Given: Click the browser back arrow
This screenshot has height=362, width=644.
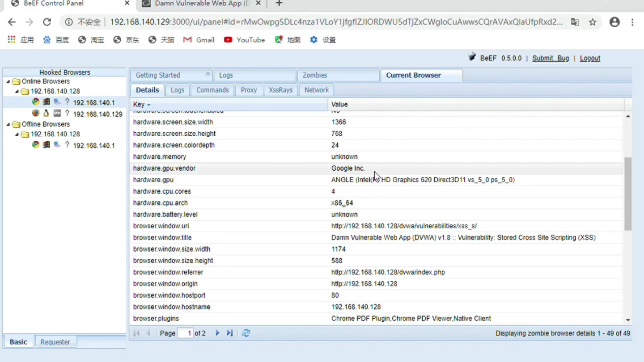Looking at the screenshot, I should click(x=12, y=22).
